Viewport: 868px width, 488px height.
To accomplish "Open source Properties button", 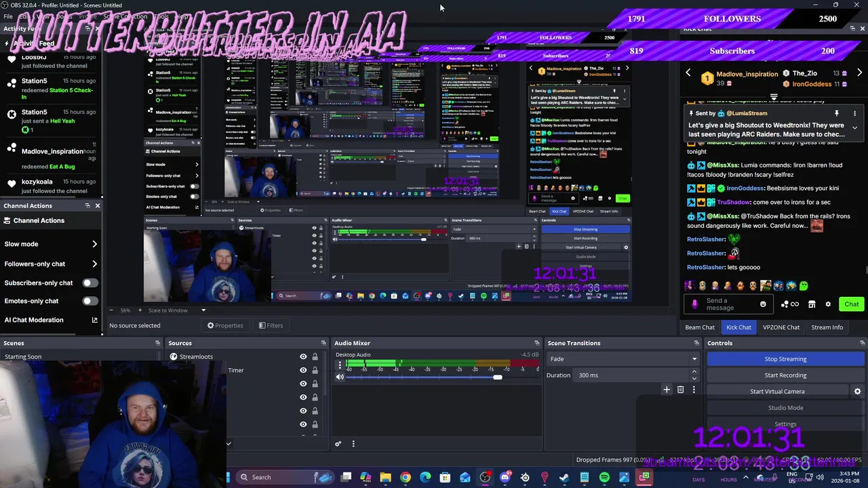I will pos(225,325).
